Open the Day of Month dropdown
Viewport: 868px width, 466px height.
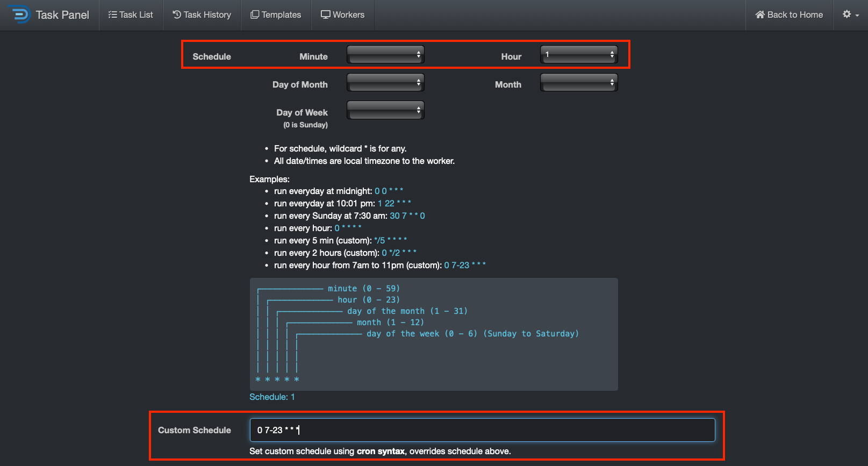coord(385,82)
